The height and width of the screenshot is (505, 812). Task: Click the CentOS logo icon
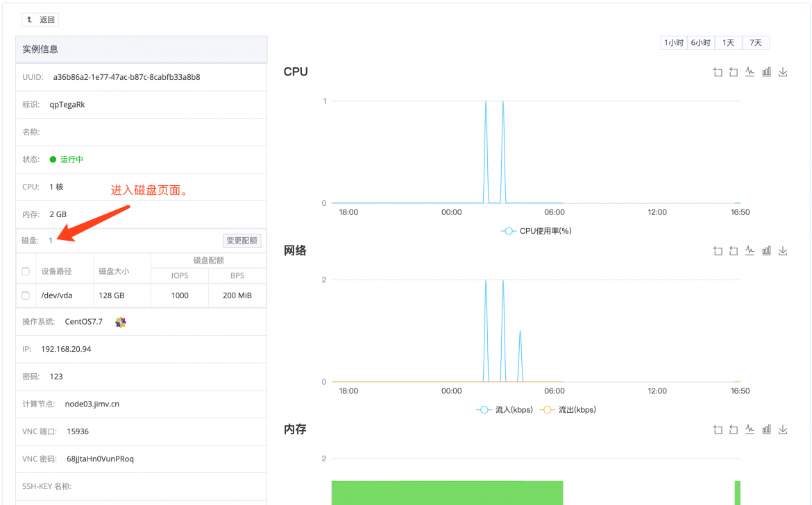[121, 323]
